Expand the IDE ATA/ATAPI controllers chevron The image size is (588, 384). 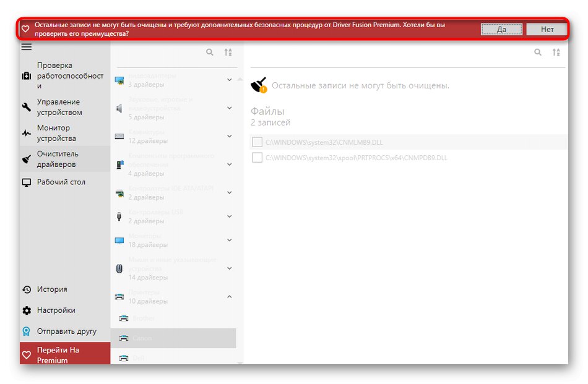click(230, 192)
